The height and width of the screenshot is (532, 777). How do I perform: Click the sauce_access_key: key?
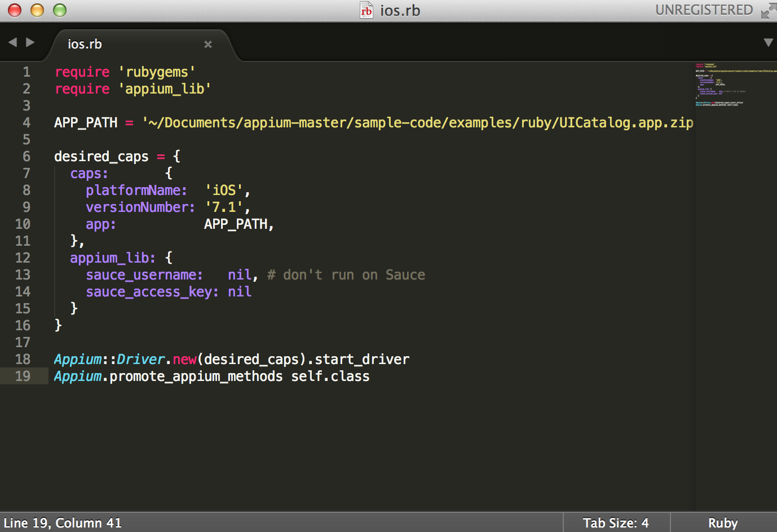pos(152,292)
